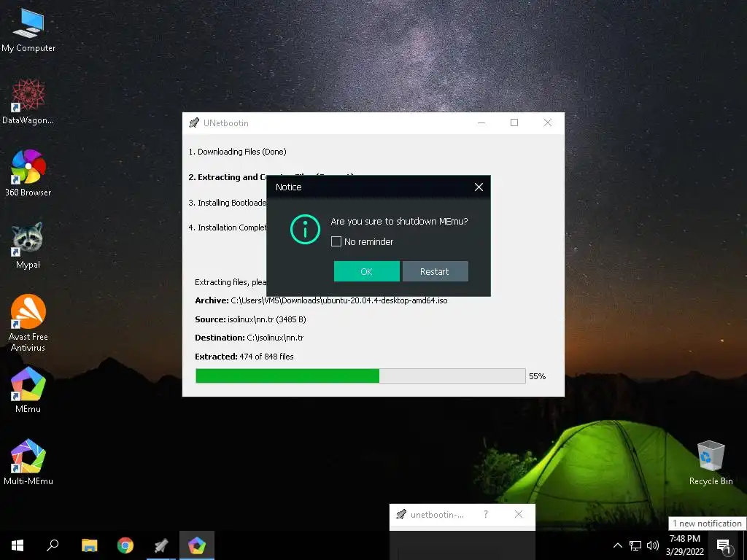The height and width of the screenshot is (560, 747).
Task: Click the rocket icon on unetbootin preview title
Action: click(401, 514)
